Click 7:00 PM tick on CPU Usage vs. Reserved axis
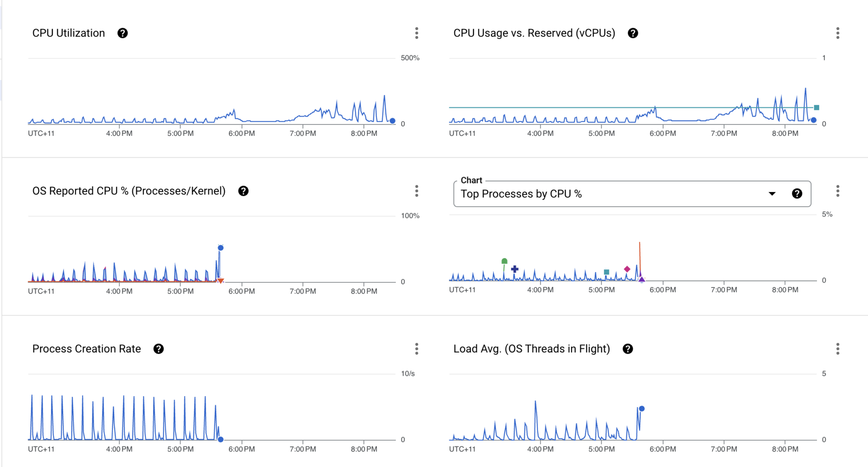This screenshot has width=868, height=467. click(724, 134)
